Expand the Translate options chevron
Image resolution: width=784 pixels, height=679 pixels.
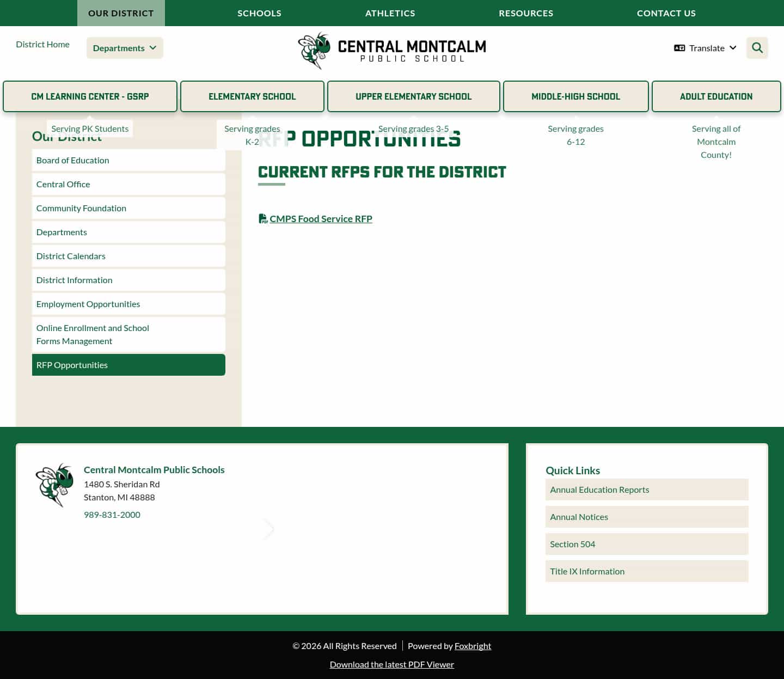(x=733, y=48)
